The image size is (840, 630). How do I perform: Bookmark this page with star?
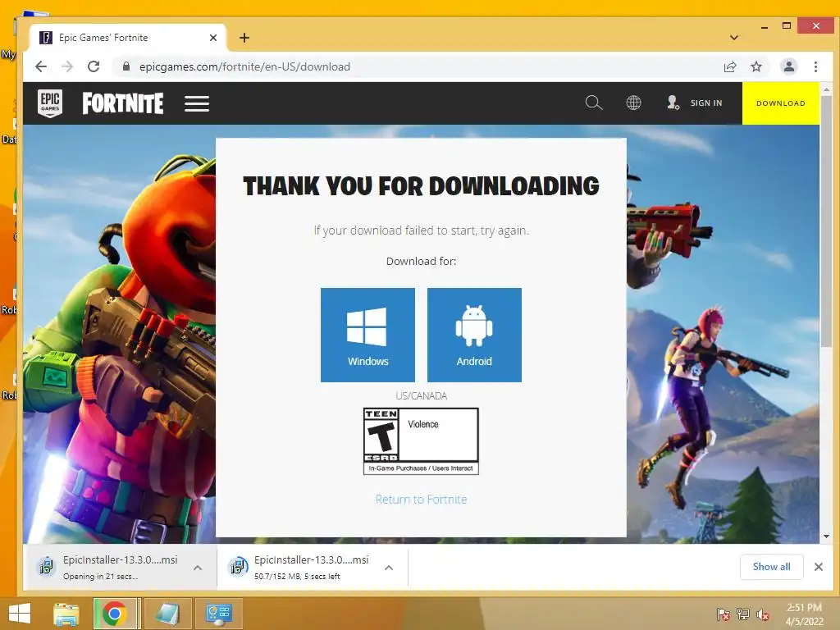(x=756, y=66)
